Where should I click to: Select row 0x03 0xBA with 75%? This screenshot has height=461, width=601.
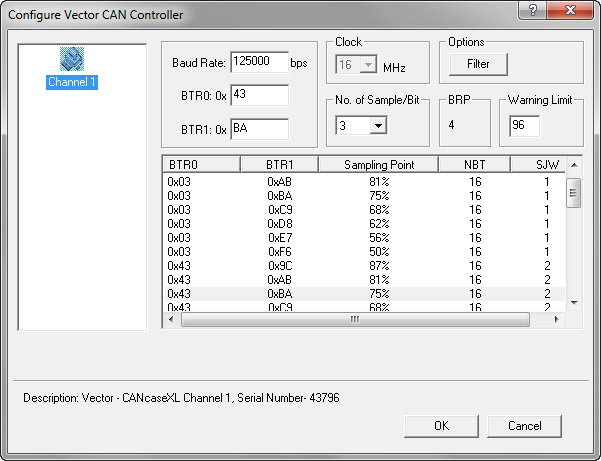point(364,196)
